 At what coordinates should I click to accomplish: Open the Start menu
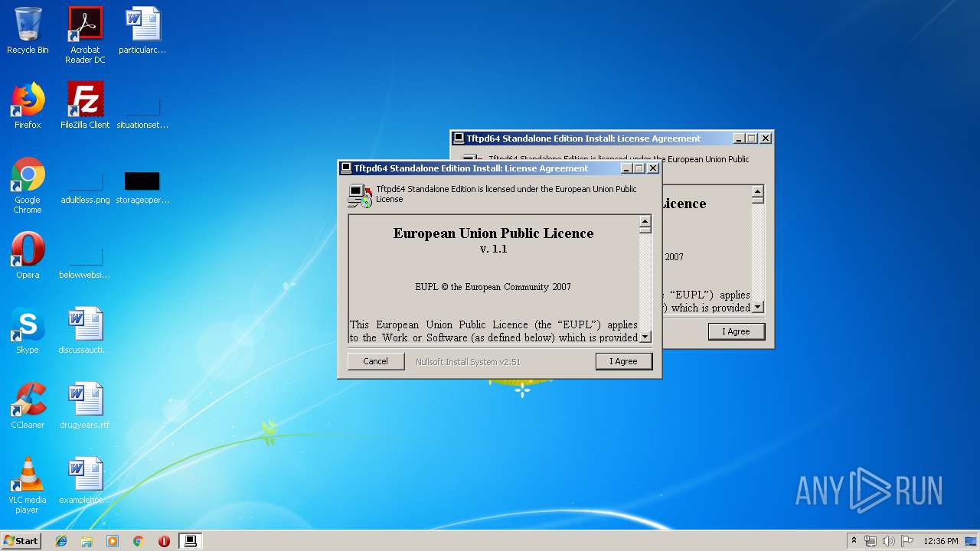coord(21,541)
